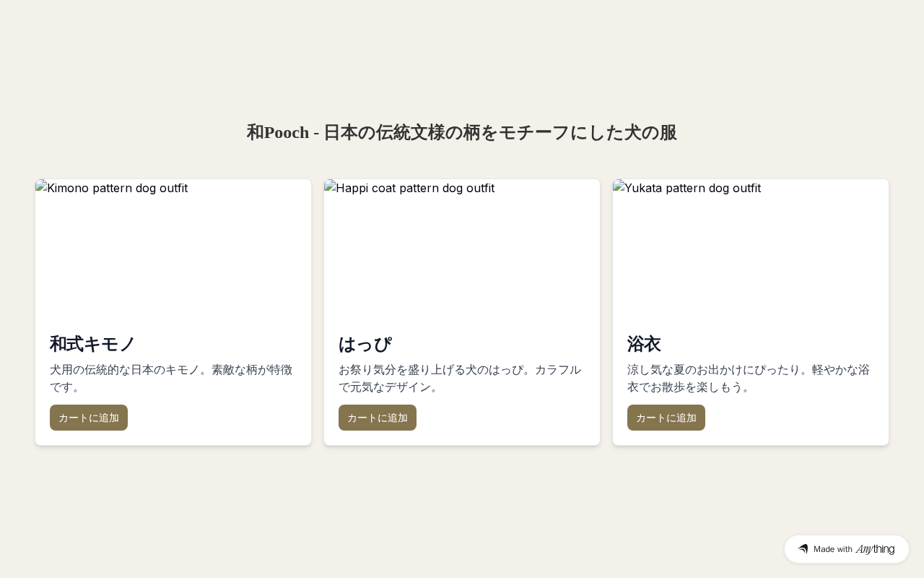Viewport: 924px width, 578px height.
Task: Select the yukata description text
Action: point(749,379)
